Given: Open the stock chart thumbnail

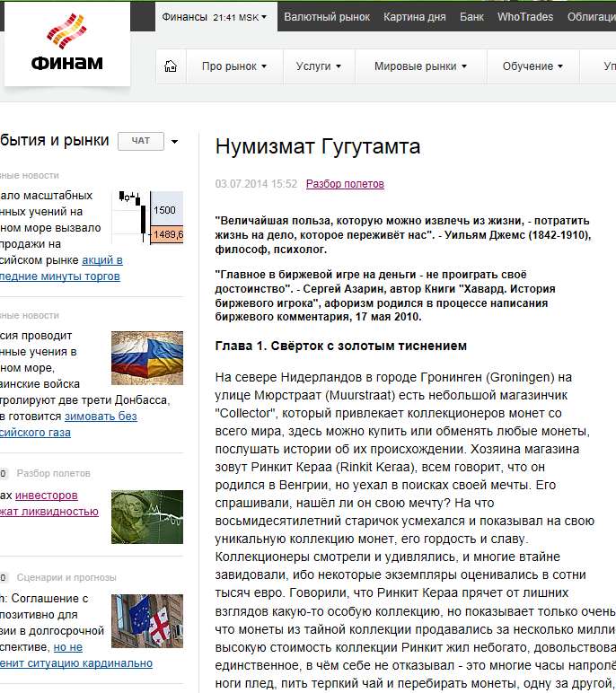Looking at the screenshot, I should tap(147, 216).
